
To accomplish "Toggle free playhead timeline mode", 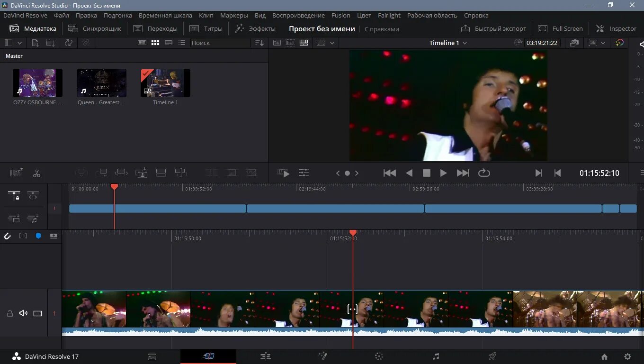I will tap(33, 196).
